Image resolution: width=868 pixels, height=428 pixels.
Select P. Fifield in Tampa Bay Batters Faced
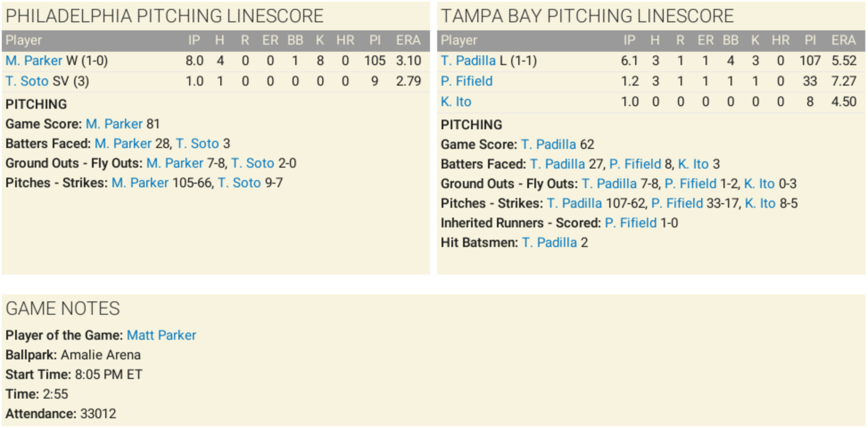coord(635,164)
